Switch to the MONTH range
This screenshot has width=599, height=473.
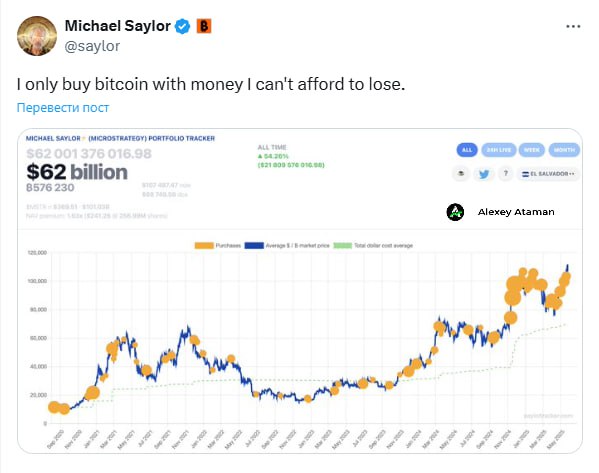coord(564,150)
